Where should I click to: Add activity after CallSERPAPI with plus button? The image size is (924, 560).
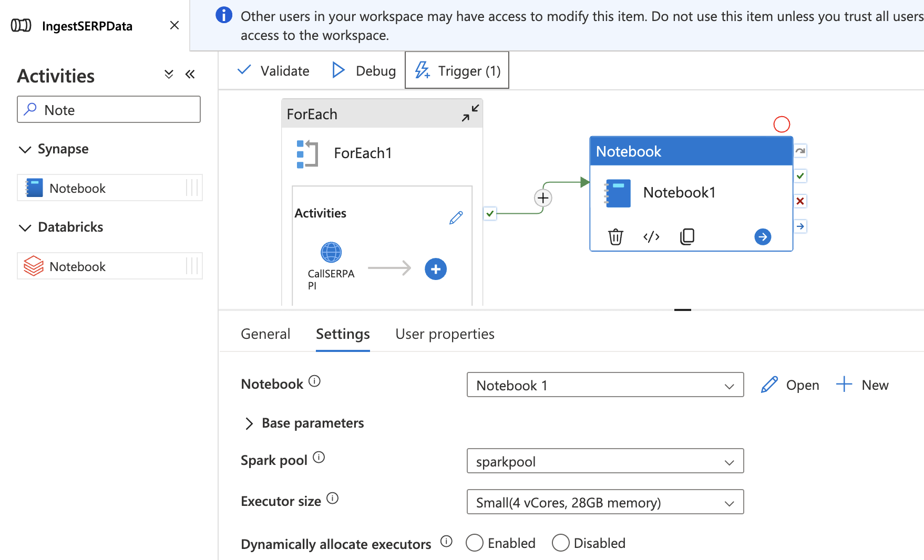pos(435,269)
